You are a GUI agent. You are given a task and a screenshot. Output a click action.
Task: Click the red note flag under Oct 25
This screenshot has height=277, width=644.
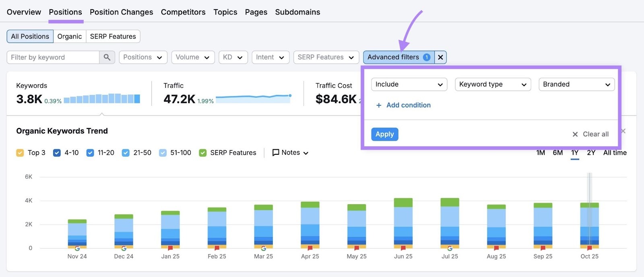tap(589, 248)
